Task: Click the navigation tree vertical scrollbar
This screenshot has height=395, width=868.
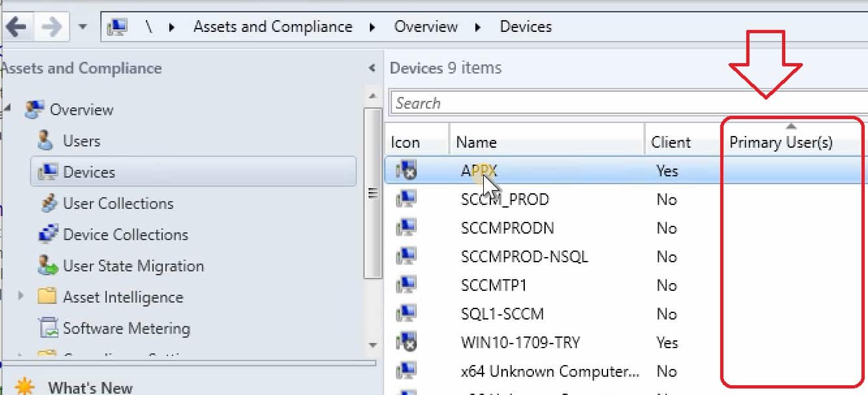Action: pos(373,193)
